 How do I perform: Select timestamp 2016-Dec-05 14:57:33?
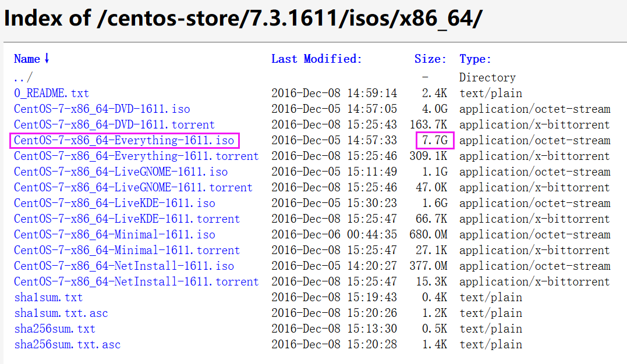tap(334, 140)
